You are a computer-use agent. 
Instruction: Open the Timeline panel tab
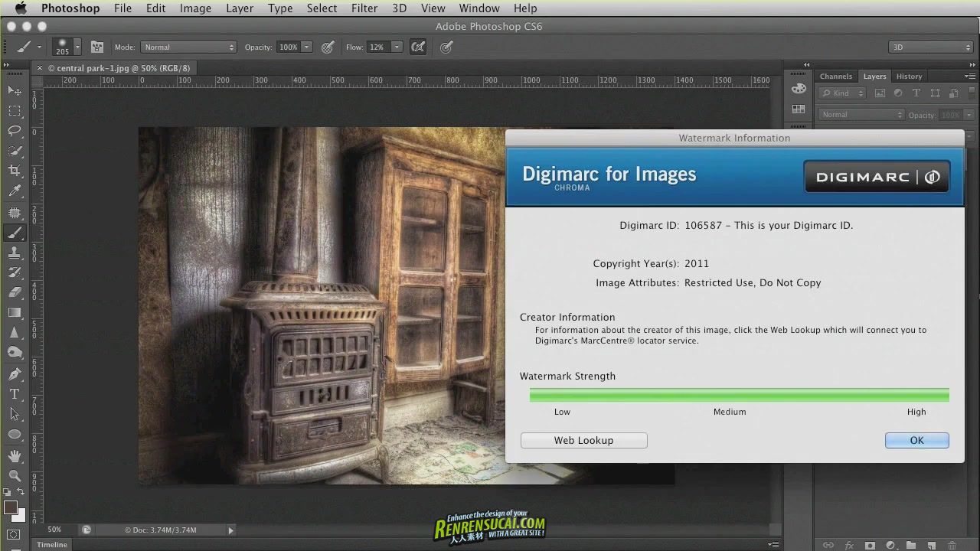point(52,545)
